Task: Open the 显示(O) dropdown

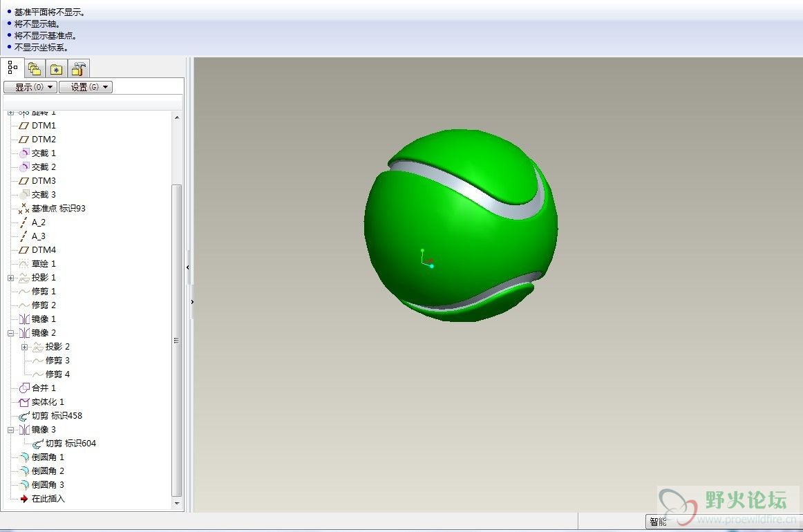Action: pyautogui.click(x=30, y=87)
